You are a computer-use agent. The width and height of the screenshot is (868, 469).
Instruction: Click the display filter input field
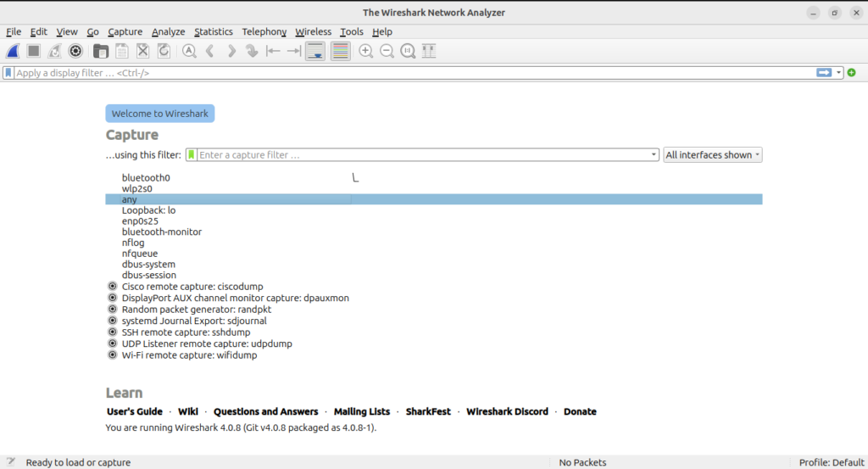tap(415, 73)
